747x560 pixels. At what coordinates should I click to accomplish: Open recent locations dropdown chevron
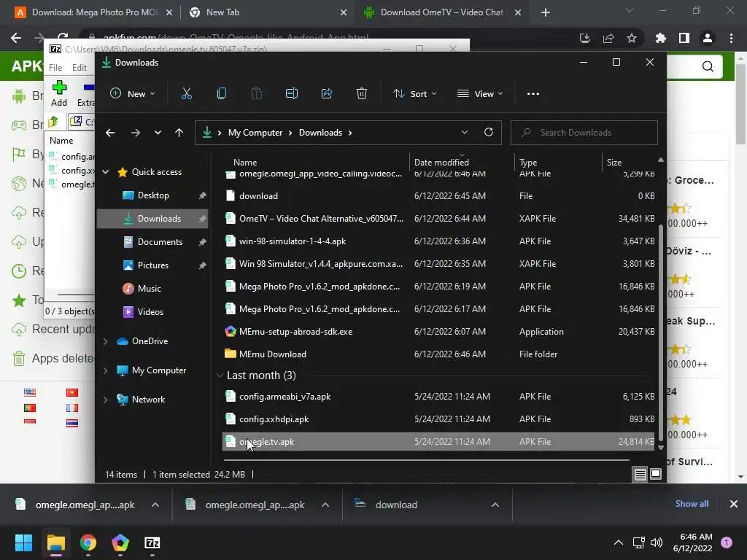(x=158, y=133)
